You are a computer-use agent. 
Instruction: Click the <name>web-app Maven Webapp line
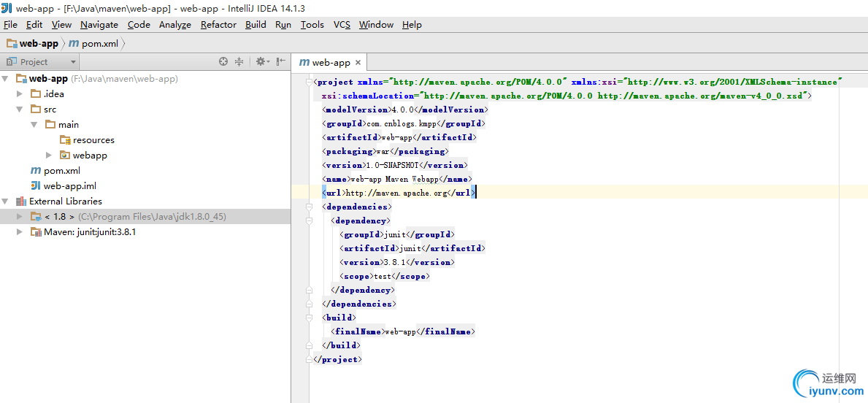pyautogui.click(x=397, y=179)
